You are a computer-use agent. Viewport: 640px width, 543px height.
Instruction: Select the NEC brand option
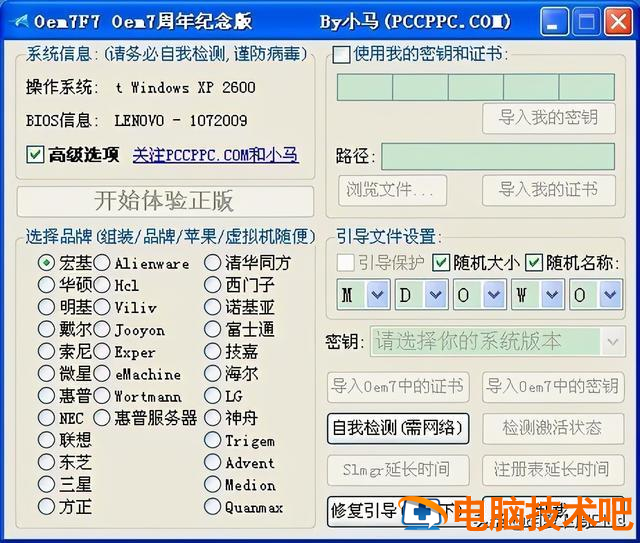click(47, 417)
